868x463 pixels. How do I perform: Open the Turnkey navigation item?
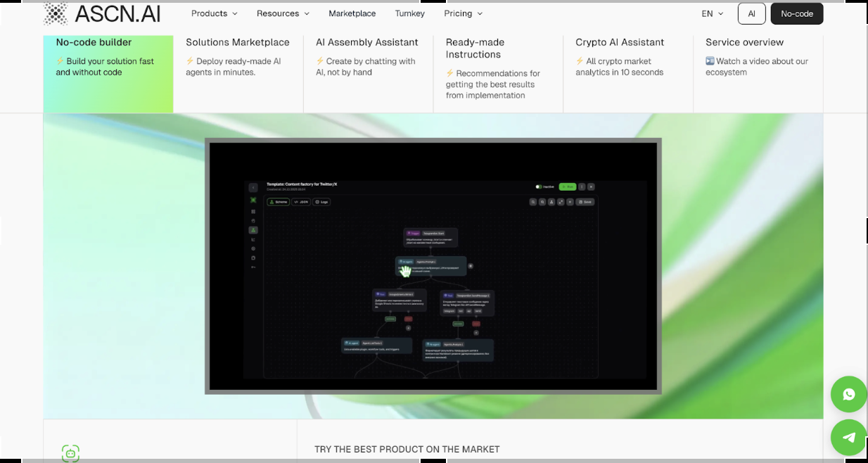(409, 13)
